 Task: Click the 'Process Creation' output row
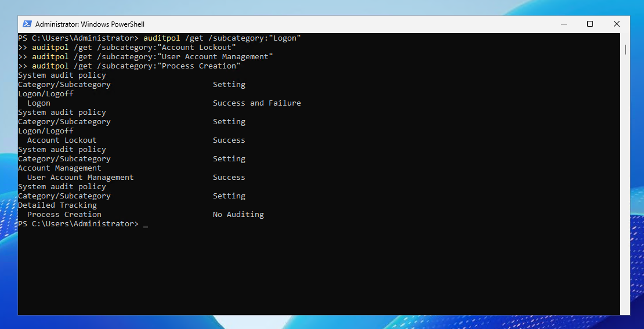point(146,215)
